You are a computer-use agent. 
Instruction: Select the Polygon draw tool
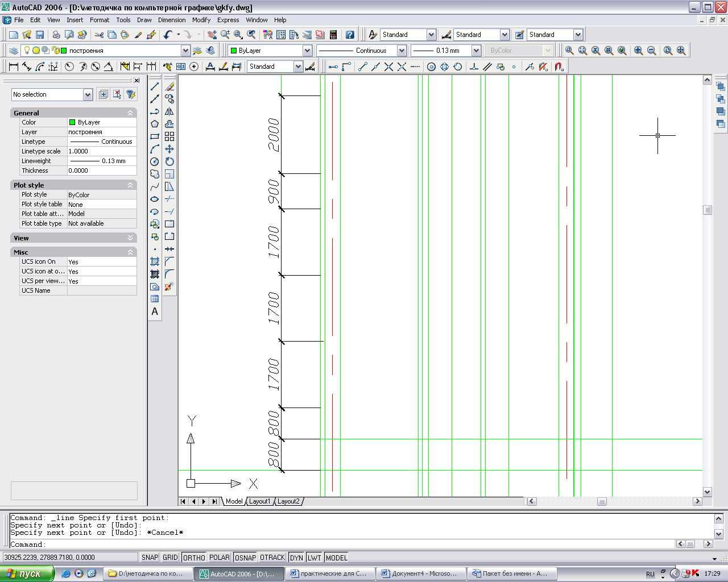click(x=155, y=124)
